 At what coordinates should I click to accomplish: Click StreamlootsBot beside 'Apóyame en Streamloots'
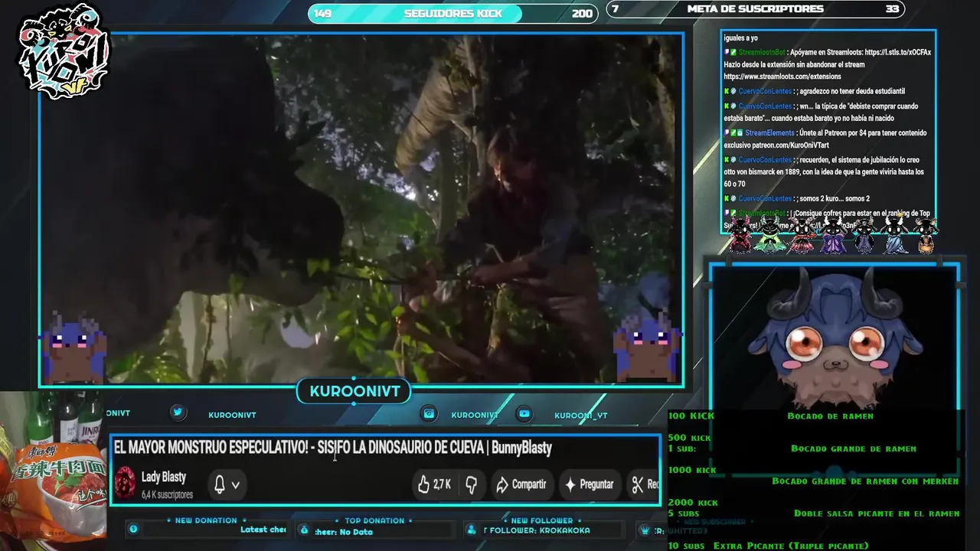click(761, 52)
